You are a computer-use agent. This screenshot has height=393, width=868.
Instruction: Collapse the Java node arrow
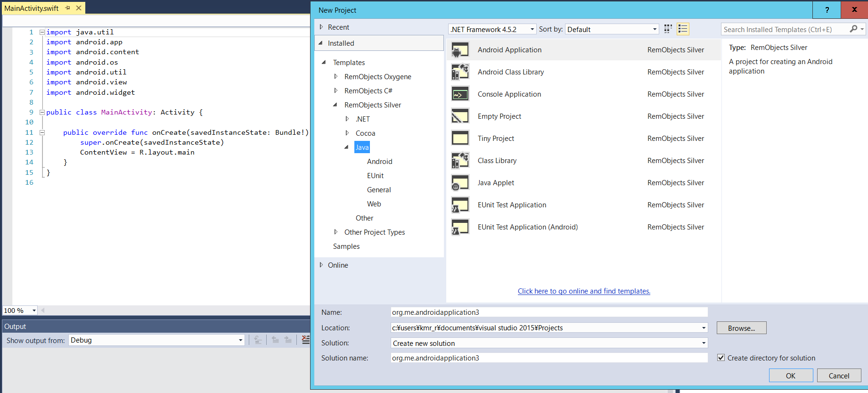pyautogui.click(x=346, y=147)
